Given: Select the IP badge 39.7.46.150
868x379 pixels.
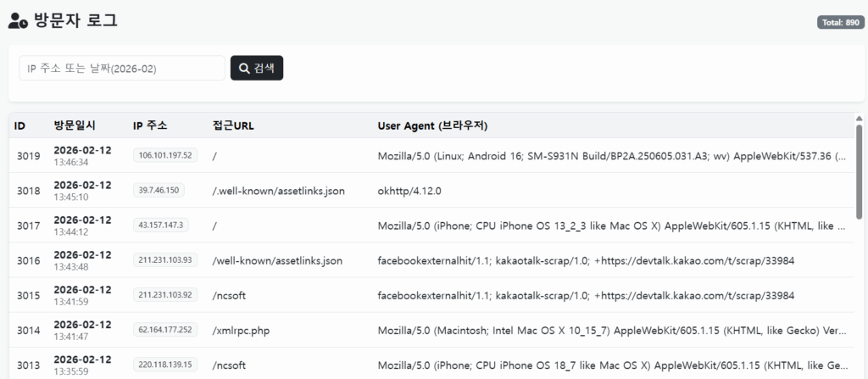Looking at the screenshot, I should 159,191.
